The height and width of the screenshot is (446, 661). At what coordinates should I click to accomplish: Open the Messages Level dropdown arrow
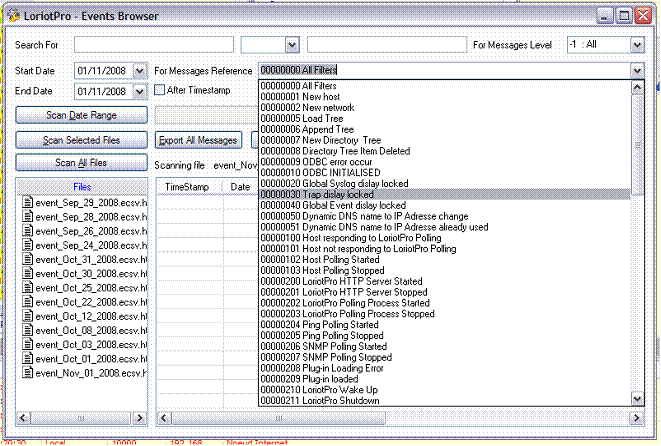pyautogui.click(x=637, y=45)
